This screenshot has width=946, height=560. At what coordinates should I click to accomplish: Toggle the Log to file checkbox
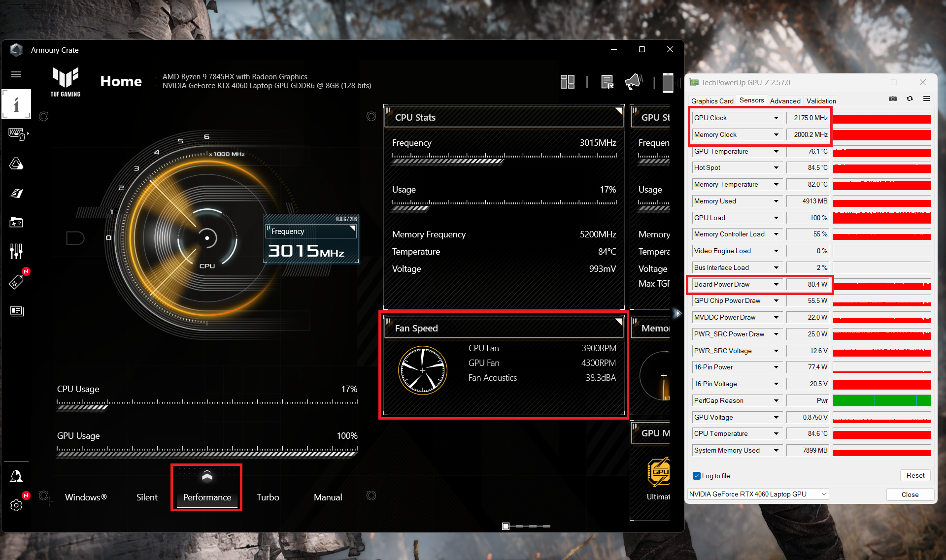click(x=697, y=476)
